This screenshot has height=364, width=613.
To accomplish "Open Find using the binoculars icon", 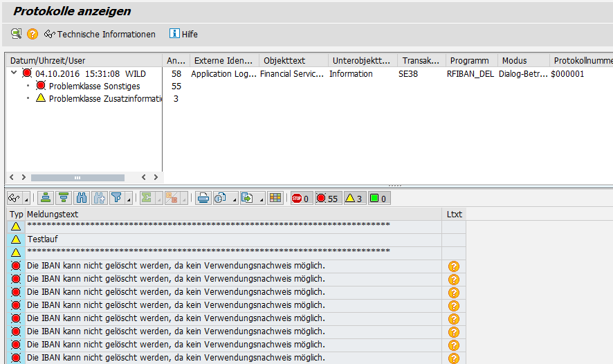I will (82, 198).
